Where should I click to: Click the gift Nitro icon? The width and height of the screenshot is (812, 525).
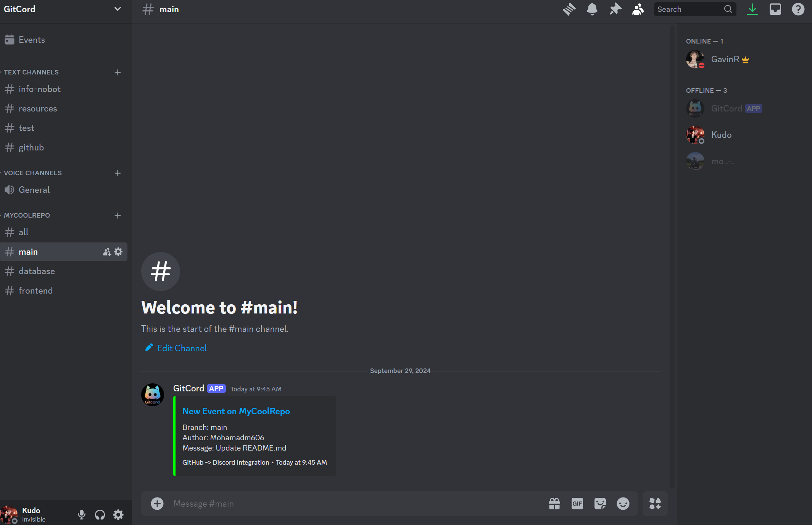[554, 504]
